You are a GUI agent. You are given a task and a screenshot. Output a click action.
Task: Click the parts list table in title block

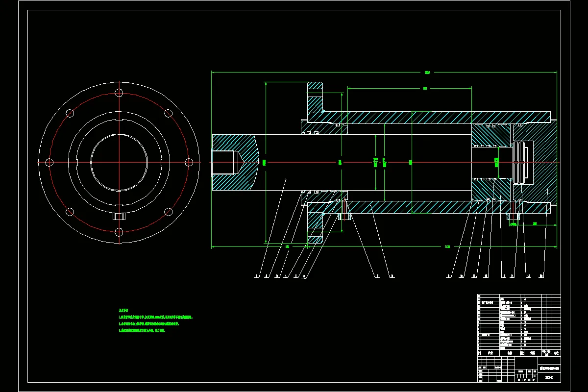518,324
